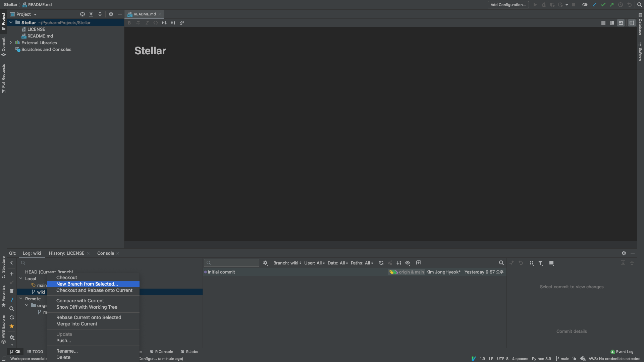Switch editor to preview-only layout mode
Viewport: 644px width, 362px height.
coord(621,23)
